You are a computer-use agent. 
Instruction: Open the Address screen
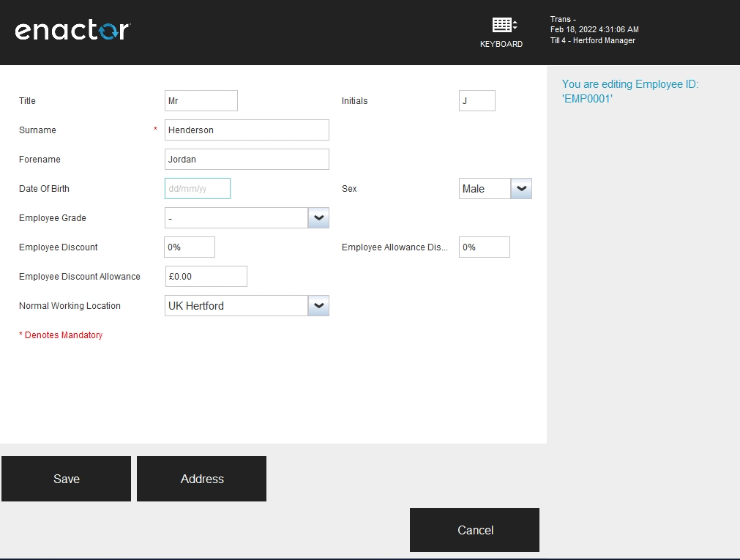201,479
